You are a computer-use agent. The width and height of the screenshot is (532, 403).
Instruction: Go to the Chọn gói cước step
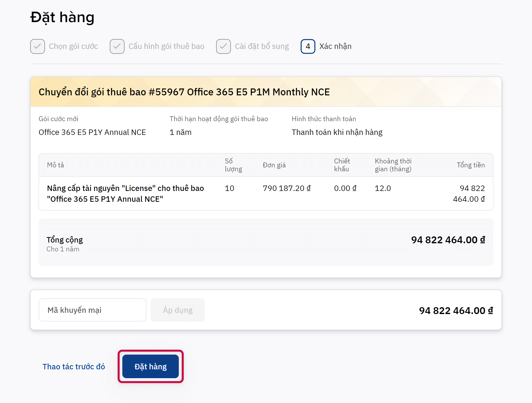point(73,46)
